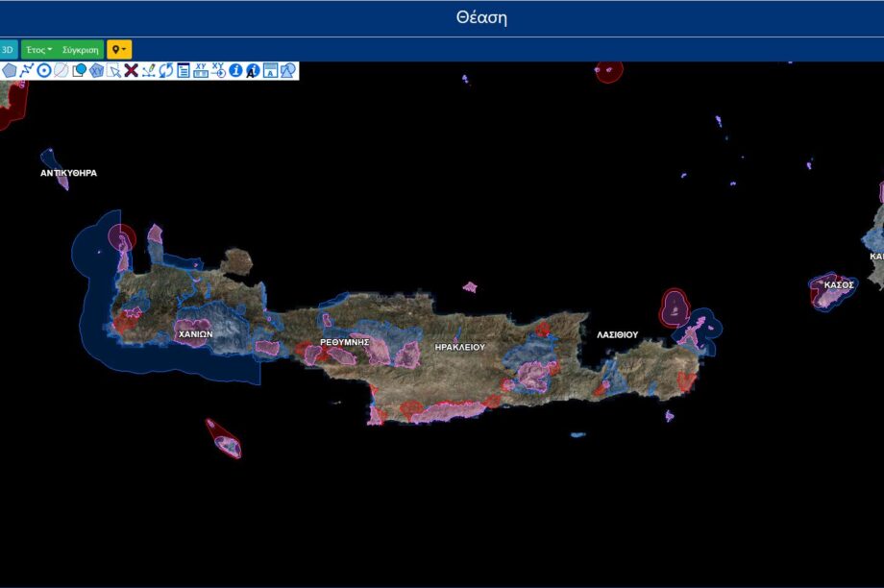Toggle the 3D view button
The height and width of the screenshot is (588, 884).
click(x=8, y=49)
